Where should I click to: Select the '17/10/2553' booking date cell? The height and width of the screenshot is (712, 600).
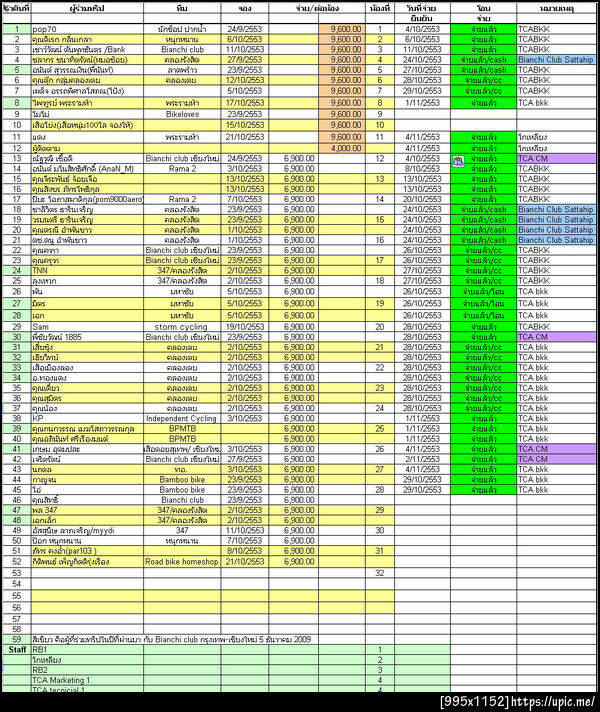[245, 103]
